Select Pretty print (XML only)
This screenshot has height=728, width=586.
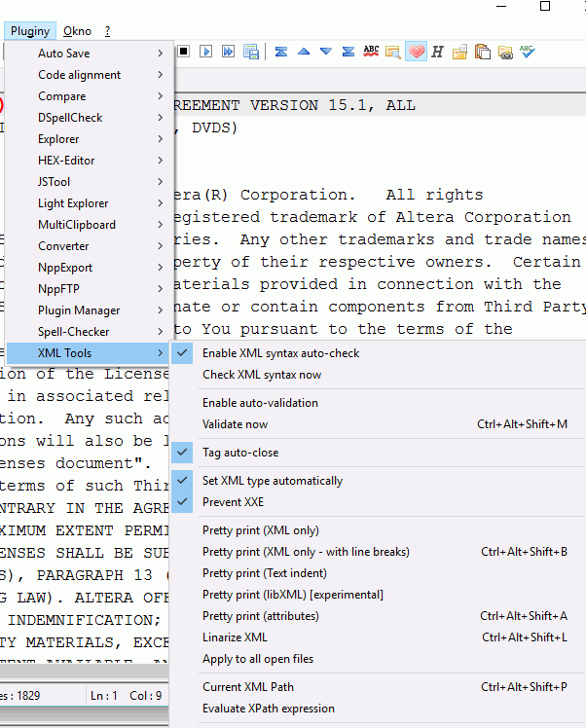(x=260, y=530)
